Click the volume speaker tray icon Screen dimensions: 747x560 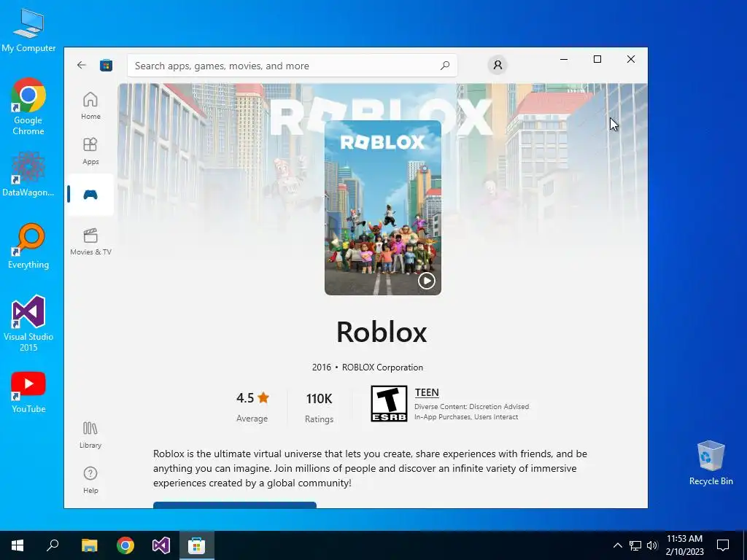coord(652,545)
